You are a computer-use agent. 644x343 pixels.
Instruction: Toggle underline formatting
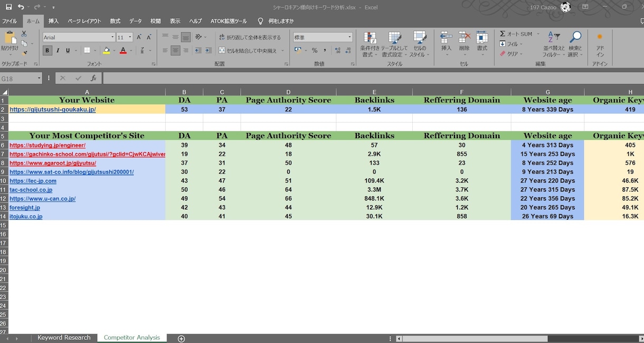pyautogui.click(x=68, y=51)
